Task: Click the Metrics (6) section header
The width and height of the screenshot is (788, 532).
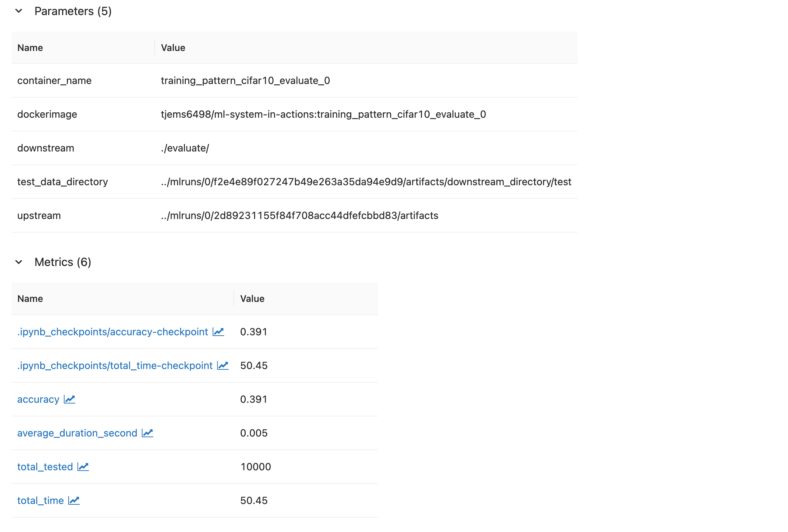Action: 63,262
